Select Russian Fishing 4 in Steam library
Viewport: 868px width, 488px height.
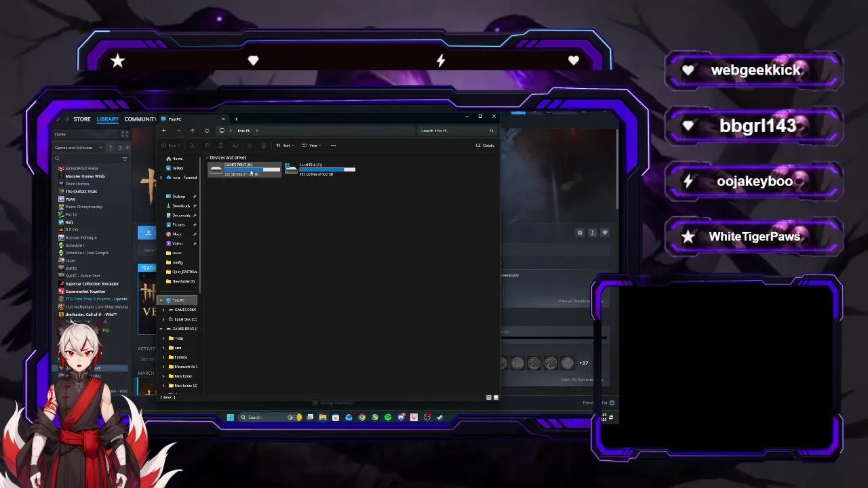[81, 238]
